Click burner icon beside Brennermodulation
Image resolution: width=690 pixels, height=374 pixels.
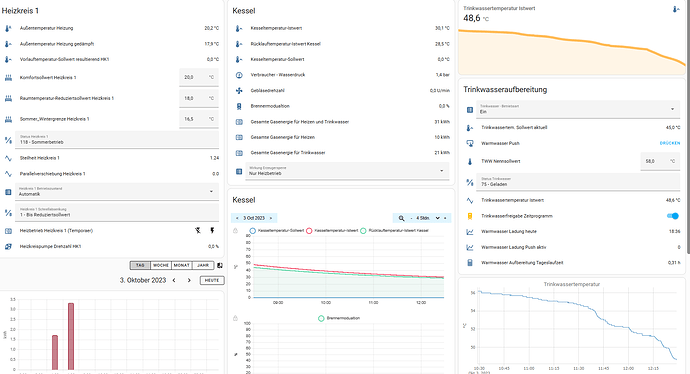239,106
